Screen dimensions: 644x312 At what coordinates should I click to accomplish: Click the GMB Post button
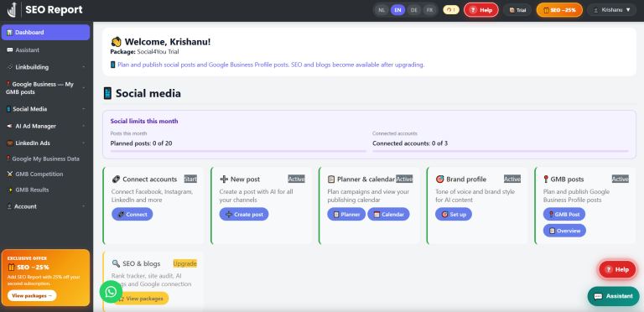point(564,215)
